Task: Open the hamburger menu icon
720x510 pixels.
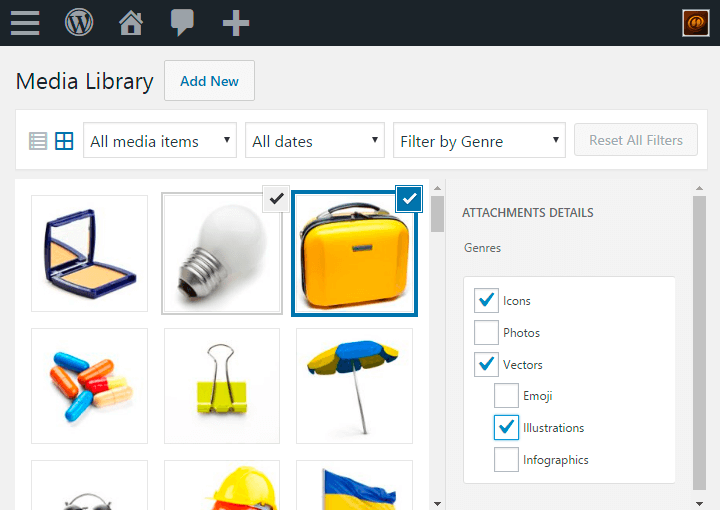Action: pos(25,23)
